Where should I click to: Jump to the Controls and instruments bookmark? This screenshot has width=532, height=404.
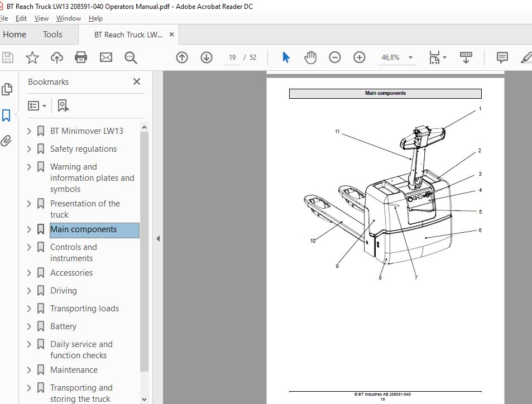[x=74, y=253]
